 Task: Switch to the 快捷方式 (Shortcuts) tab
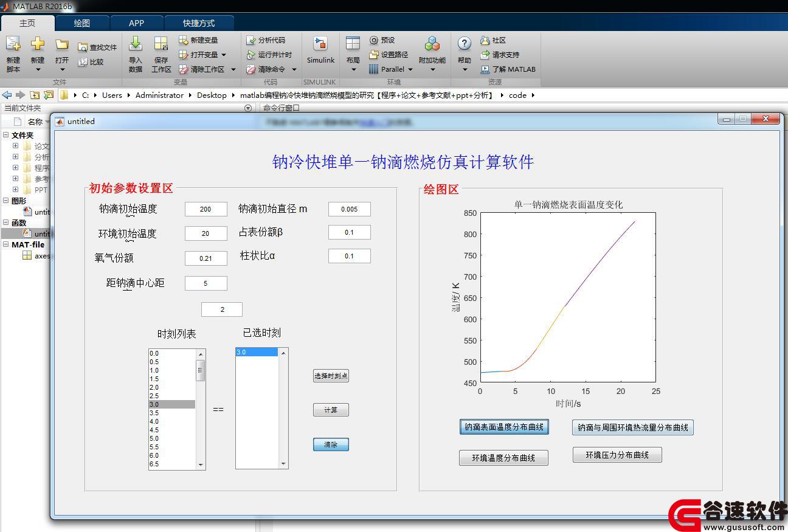click(x=199, y=23)
